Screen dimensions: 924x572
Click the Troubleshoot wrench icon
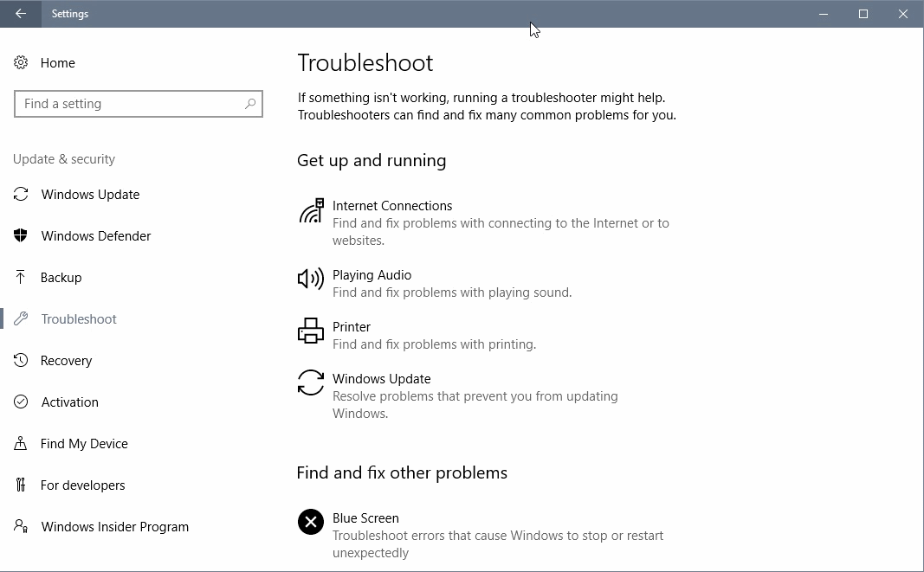tap(21, 318)
